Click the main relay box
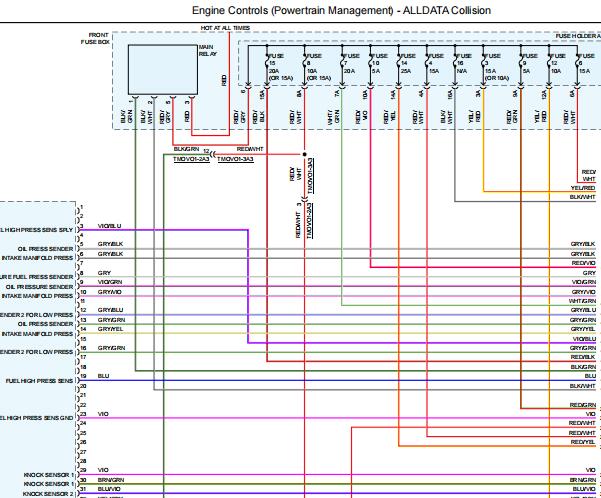The height and width of the screenshot is (498, 601). pyautogui.click(x=163, y=69)
